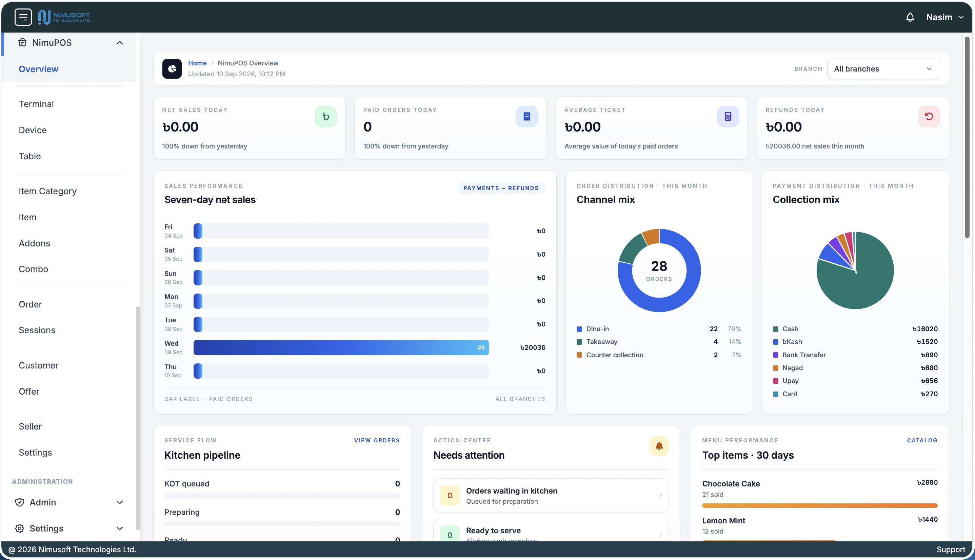Image resolution: width=975 pixels, height=560 pixels.
Task: Click the Support link in footer
Action: click(950, 549)
